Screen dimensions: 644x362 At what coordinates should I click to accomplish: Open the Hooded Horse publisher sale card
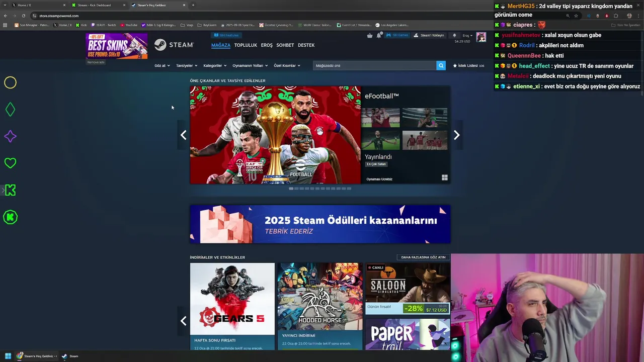[x=320, y=306]
